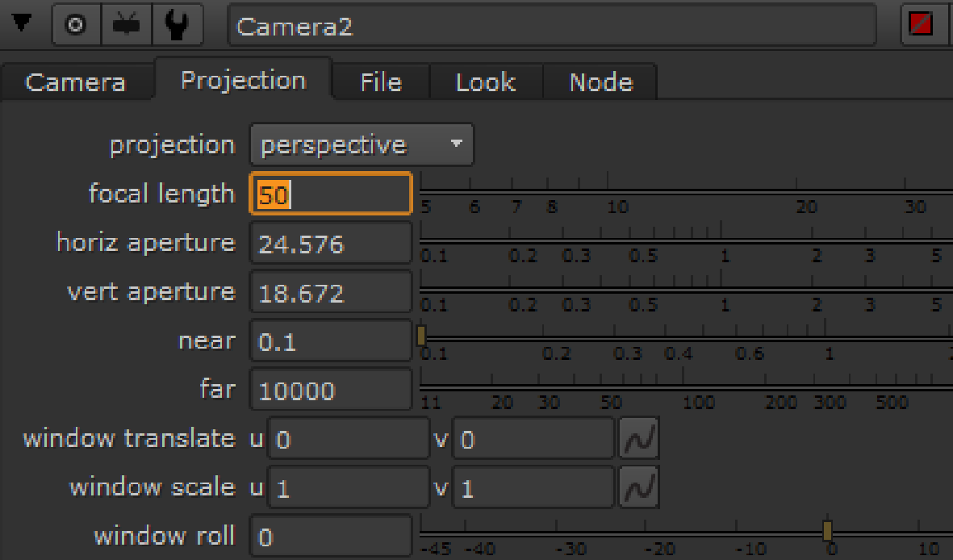Open the projection type dropdown
The image size is (953, 560).
(x=362, y=145)
